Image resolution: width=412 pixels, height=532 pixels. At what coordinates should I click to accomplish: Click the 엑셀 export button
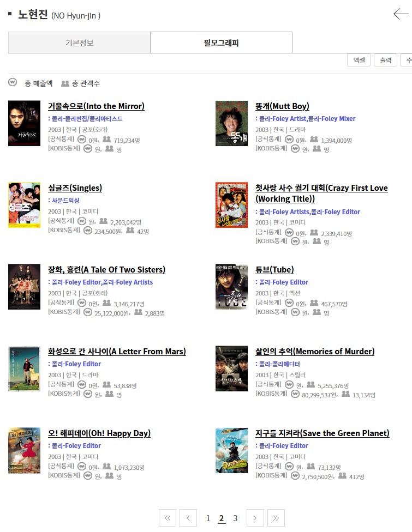[359, 60]
